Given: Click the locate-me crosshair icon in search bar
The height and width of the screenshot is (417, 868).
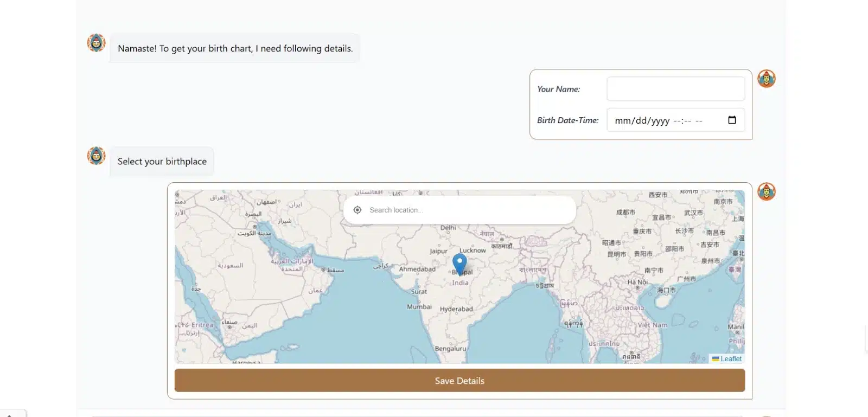Looking at the screenshot, I should [x=358, y=210].
